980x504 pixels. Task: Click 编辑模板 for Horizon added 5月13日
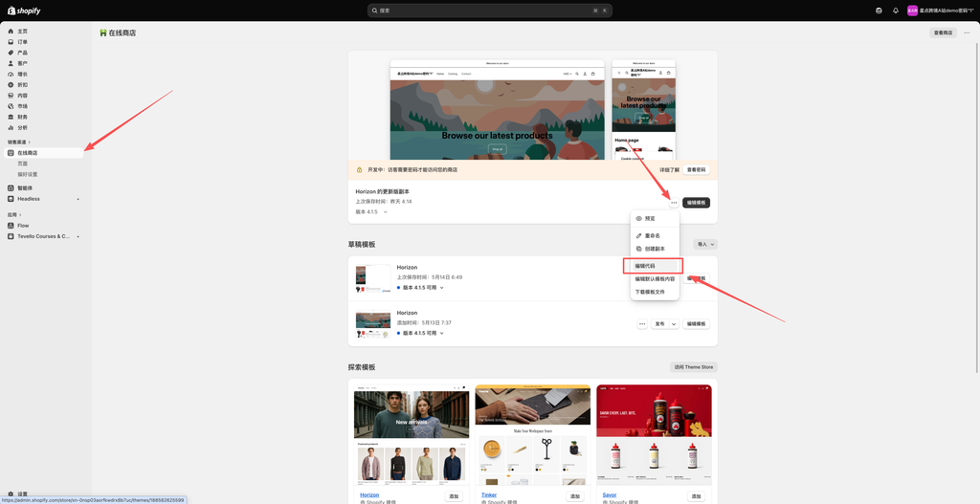(x=696, y=324)
